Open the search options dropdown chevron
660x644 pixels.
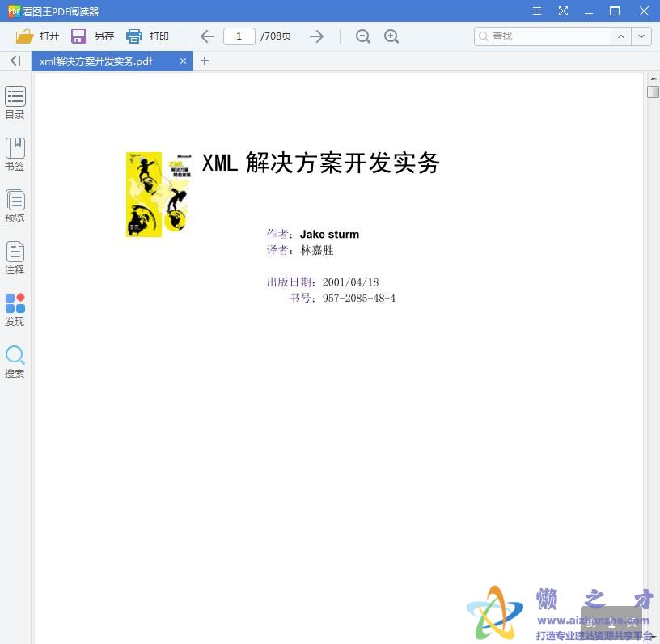click(641, 36)
